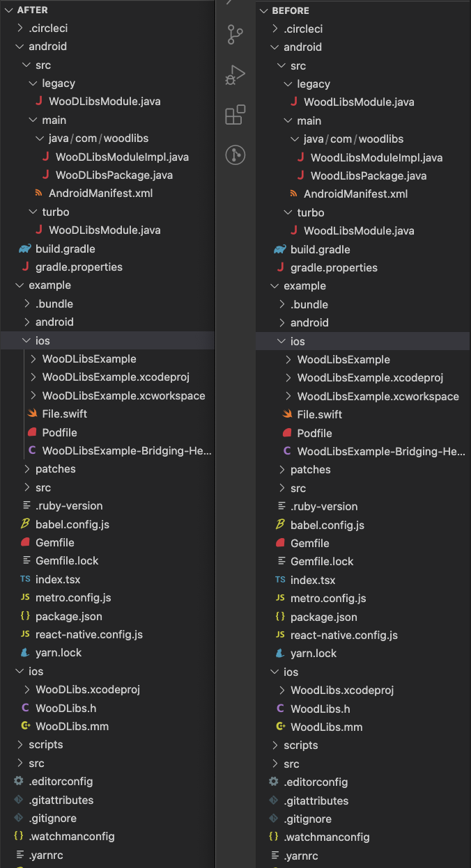Collapse the BEFORE section header

point(363,10)
